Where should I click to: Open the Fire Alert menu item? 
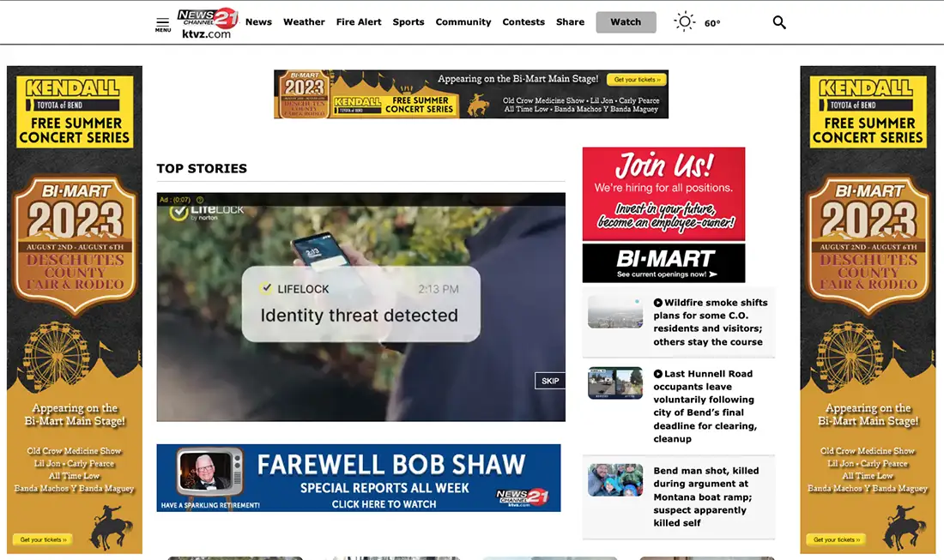click(x=359, y=21)
